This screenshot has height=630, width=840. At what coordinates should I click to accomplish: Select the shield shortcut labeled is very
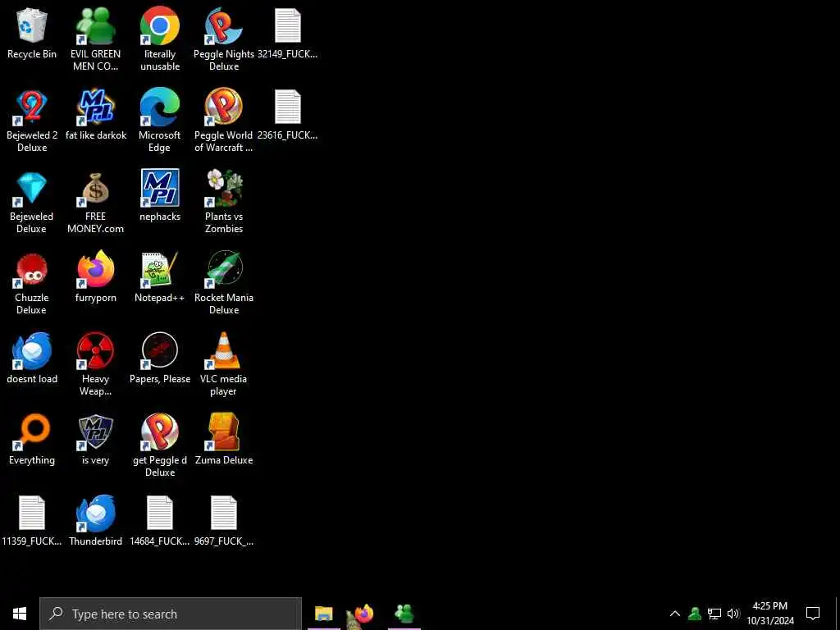(x=95, y=439)
